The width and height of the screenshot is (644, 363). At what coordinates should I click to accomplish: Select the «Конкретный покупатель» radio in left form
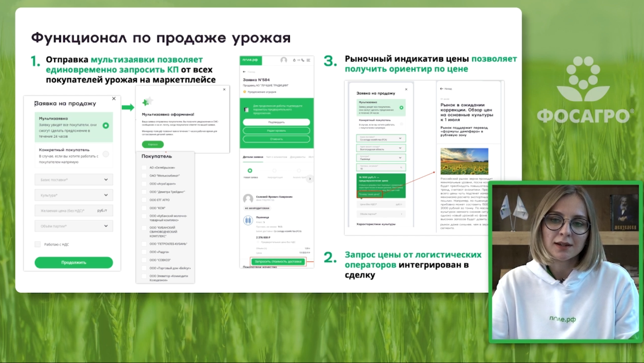106,154
